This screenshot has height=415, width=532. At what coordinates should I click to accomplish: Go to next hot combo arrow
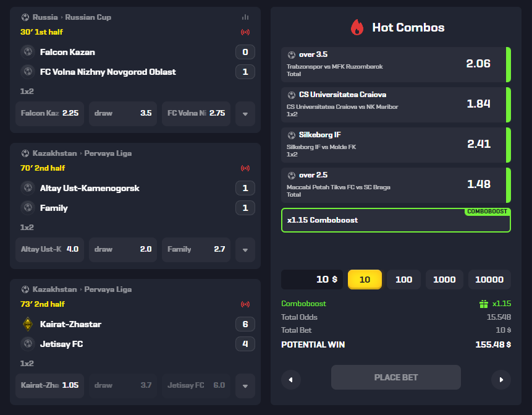click(501, 380)
